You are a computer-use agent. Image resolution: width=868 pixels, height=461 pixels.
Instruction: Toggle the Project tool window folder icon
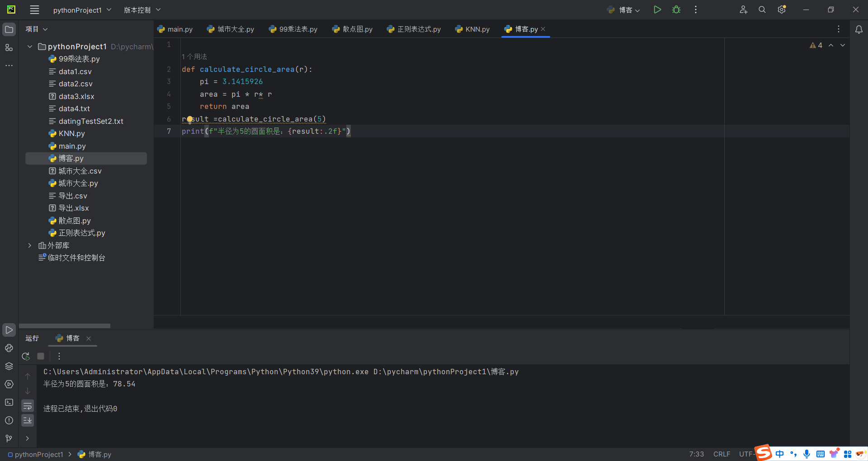[x=9, y=29]
